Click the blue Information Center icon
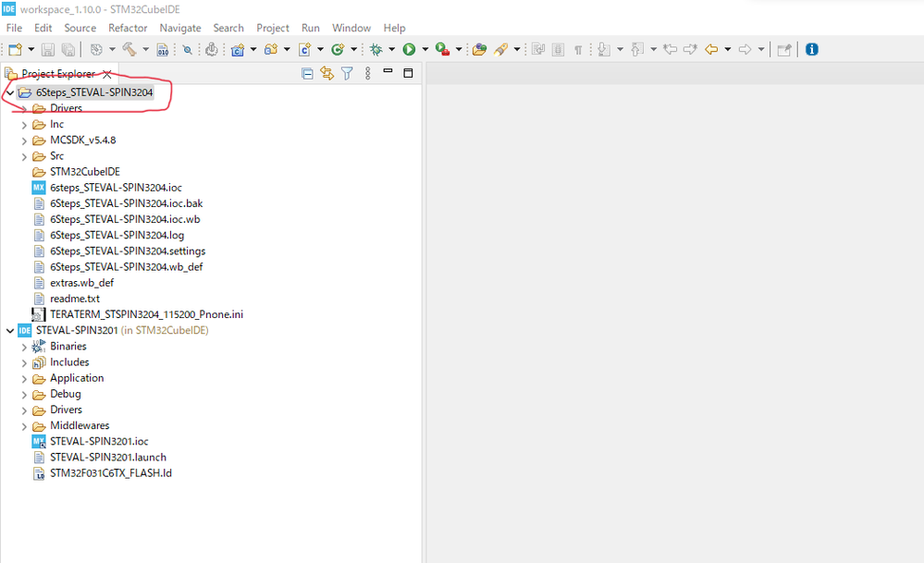924x563 pixels. [812, 50]
